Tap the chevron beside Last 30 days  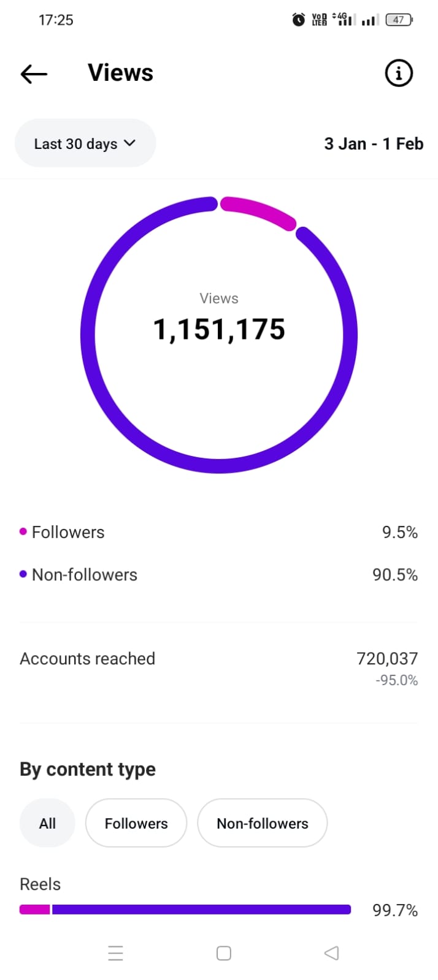pos(129,143)
